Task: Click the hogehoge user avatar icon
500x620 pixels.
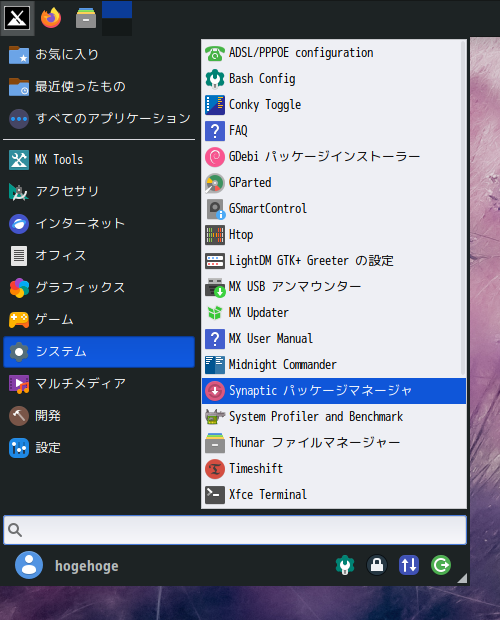Action: (x=29, y=565)
